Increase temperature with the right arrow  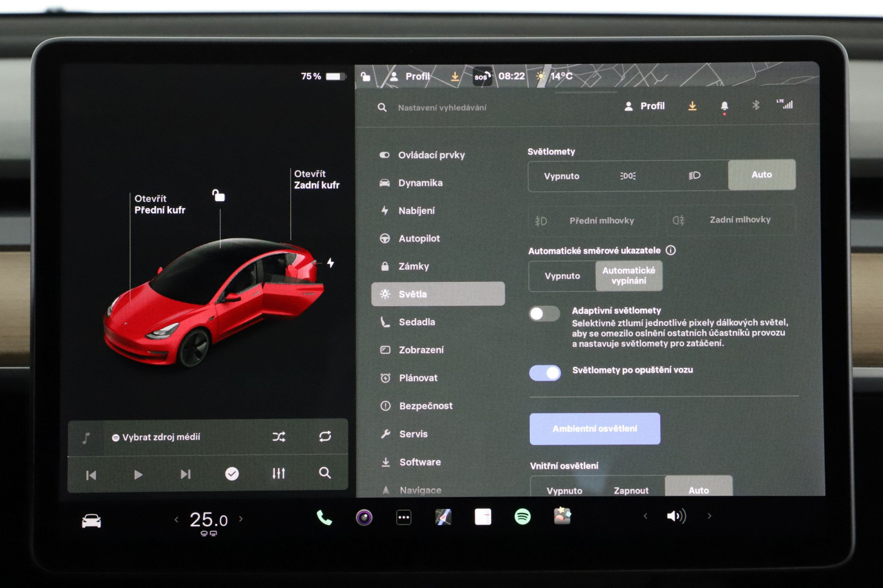point(241,519)
